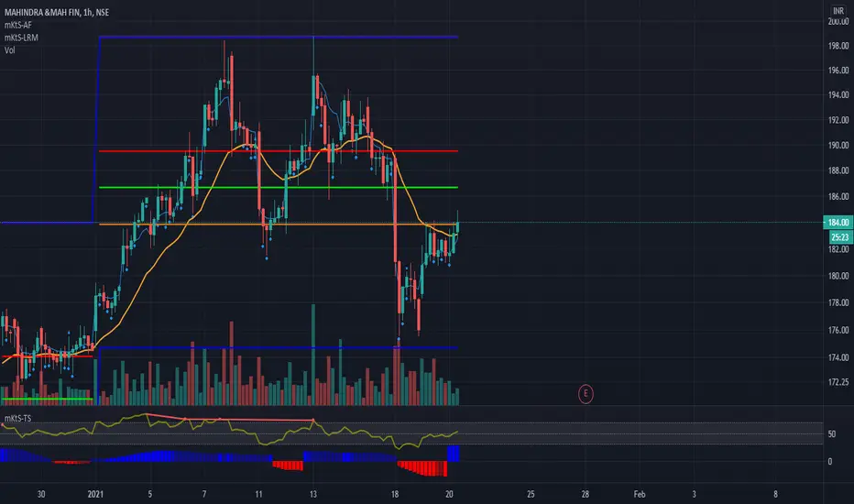Image resolution: width=854 pixels, height=504 pixels.
Task: Click the INR currency label
Action: pyautogui.click(x=838, y=11)
